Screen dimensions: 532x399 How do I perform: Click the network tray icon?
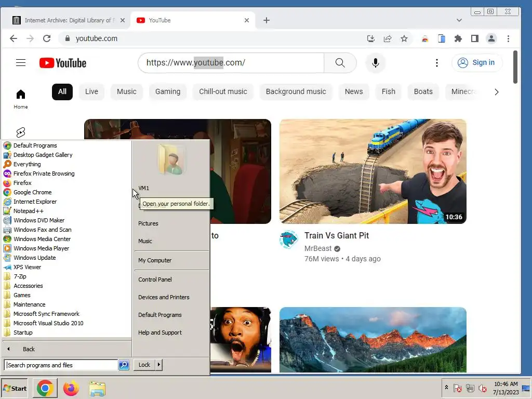pos(470,388)
